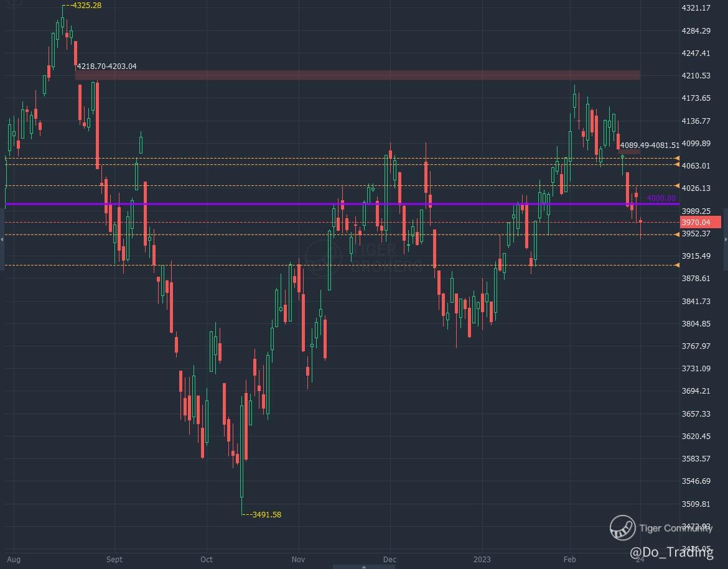Select the purple 4000.00 horizontal line label
Image resolution: width=728 pixels, height=569 pixels.
coord(661,198)
